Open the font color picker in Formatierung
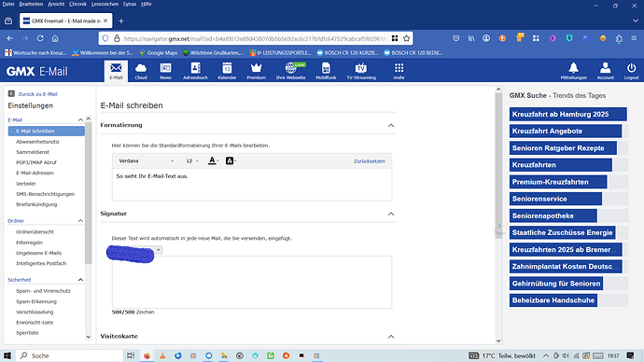Screen dimensions: 644x362 213,160
